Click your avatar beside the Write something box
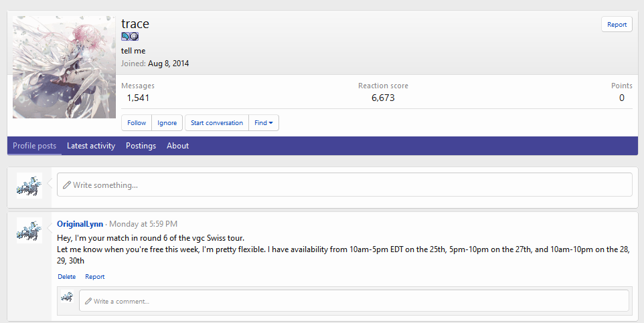Viewport: 644px width, 323px height. [x=29, y=185]
